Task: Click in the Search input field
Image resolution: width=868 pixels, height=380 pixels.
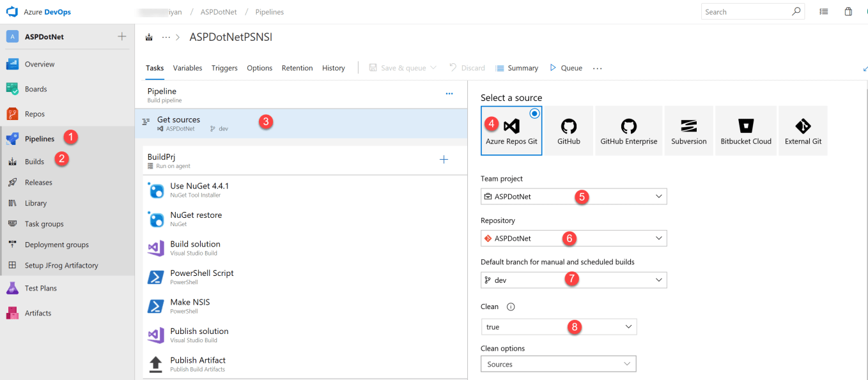Action: point(745,11)
